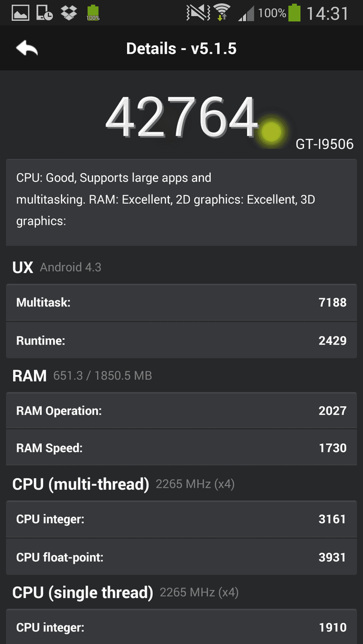
Task: Tap the vibrate mode status icon
Action: [198, 13]
